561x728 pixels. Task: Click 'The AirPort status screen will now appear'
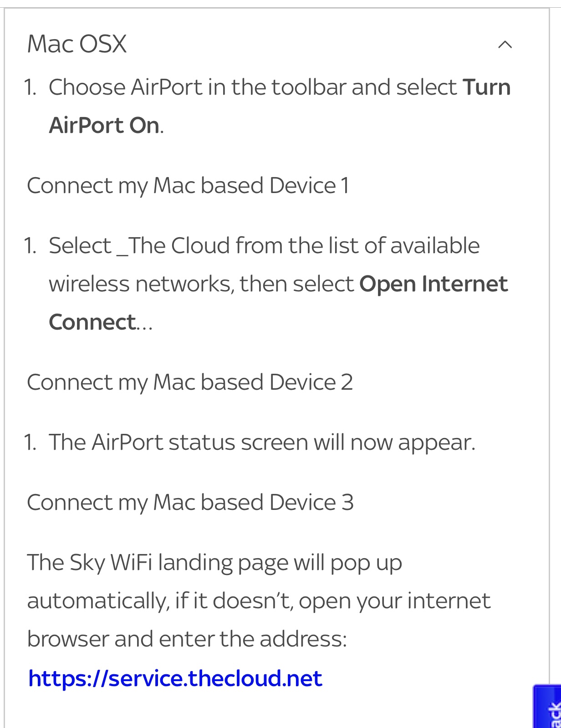click(262, 442)
